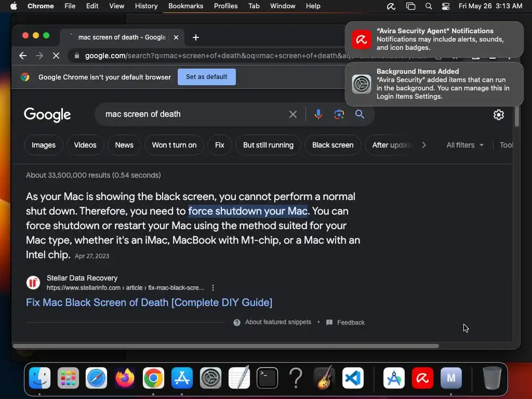Select the 'Won t turn on' chip
The width and height of the screenshot is (532, 399).
point(174,145)
